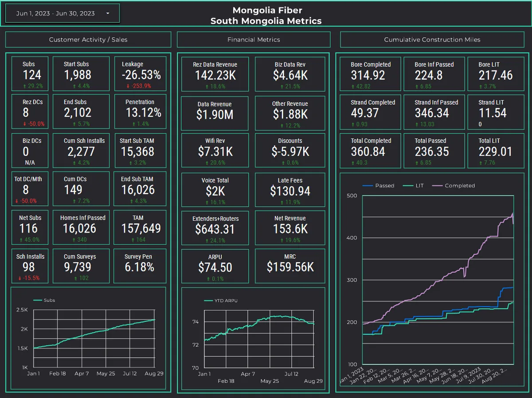Click the Subs 124 scorecard
Viewport: 532px width, 398px height.
pyautogui.click(x=30, y=74)
